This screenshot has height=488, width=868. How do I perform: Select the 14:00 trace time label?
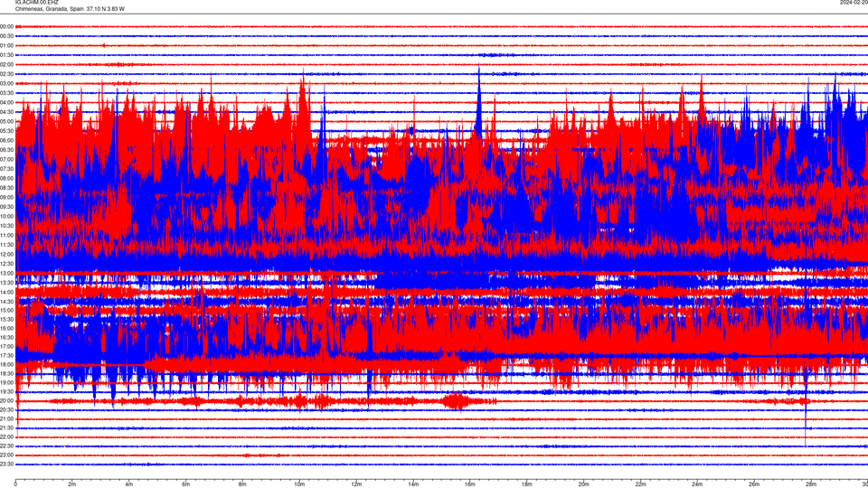tap(6, 292)
